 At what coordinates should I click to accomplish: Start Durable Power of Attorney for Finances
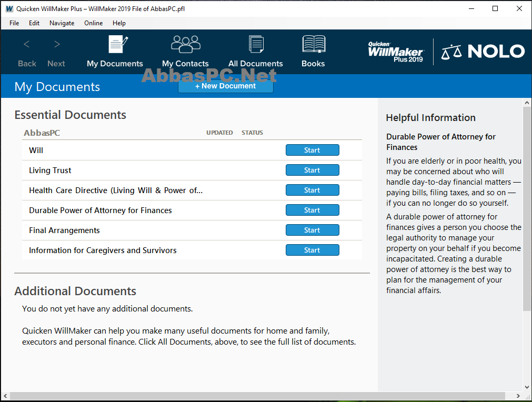[312, 210]
